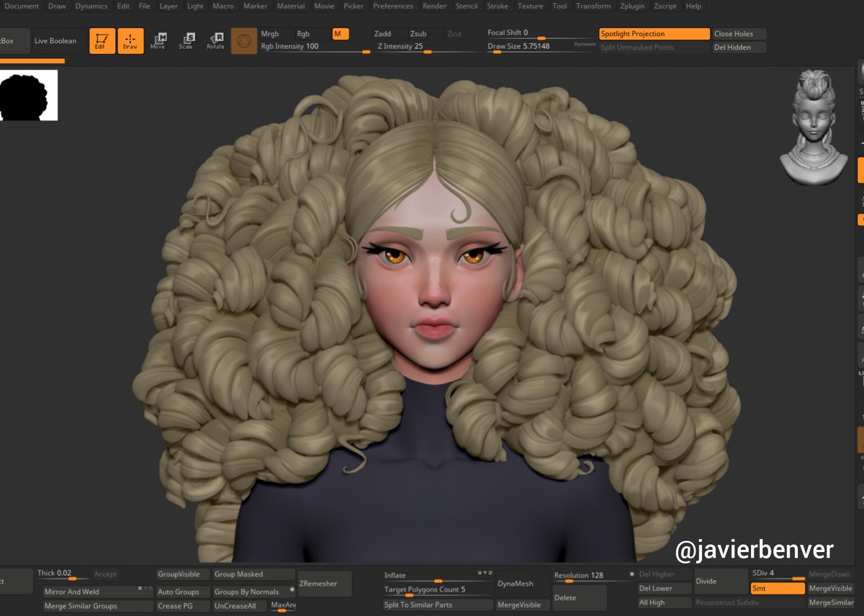Open the Edit menu in the menu bar
The image size is (864, 616).
(x=124, y=6)
